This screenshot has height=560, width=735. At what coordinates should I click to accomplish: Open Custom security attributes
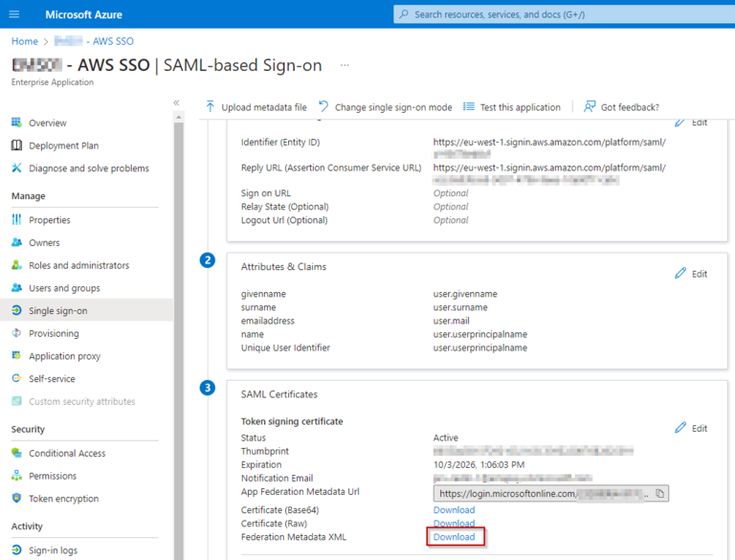click(x=82, y=401)
